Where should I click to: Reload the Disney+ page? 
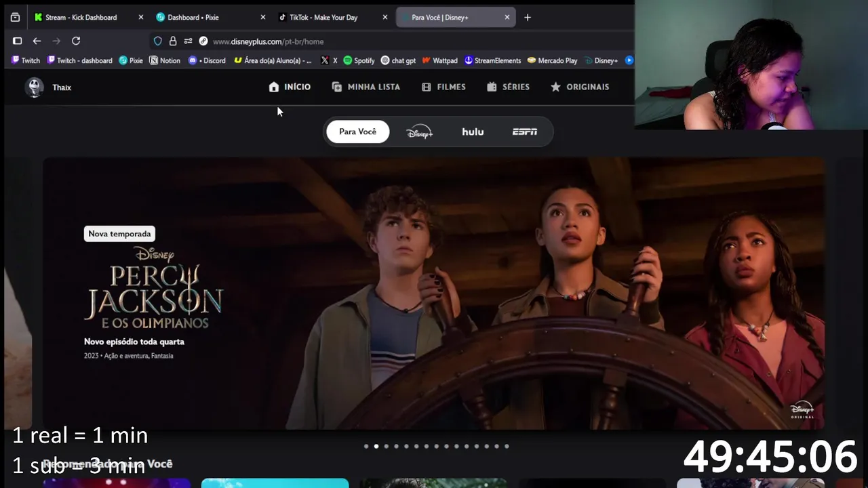coord(76,41)
